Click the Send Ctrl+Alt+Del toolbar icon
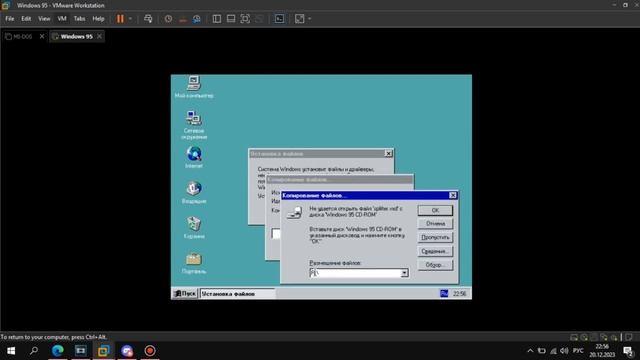This screenshot has width=640, height=360. click(x=148, y=19)
